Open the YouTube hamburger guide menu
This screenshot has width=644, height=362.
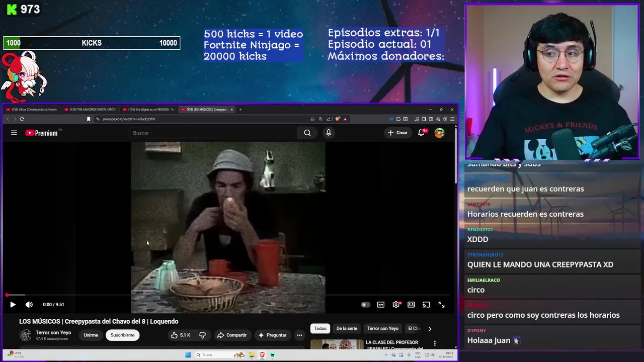(14, 133)
